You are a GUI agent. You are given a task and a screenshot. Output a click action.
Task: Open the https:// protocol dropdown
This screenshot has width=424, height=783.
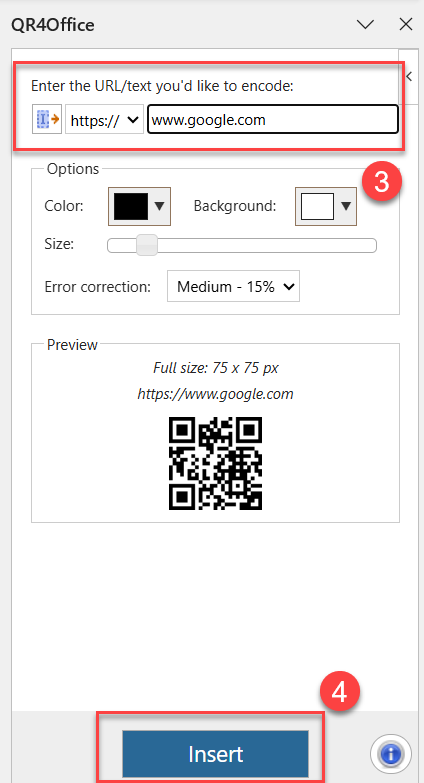coord(104,119)
